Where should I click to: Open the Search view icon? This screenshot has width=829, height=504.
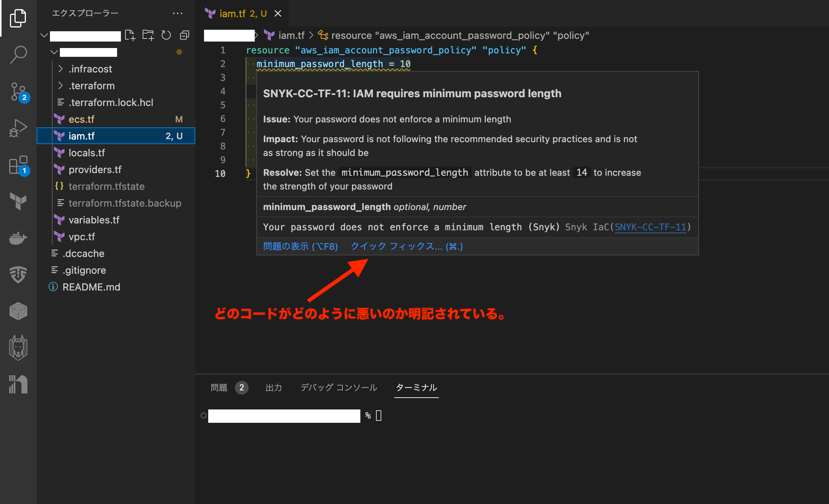(18, 55)
